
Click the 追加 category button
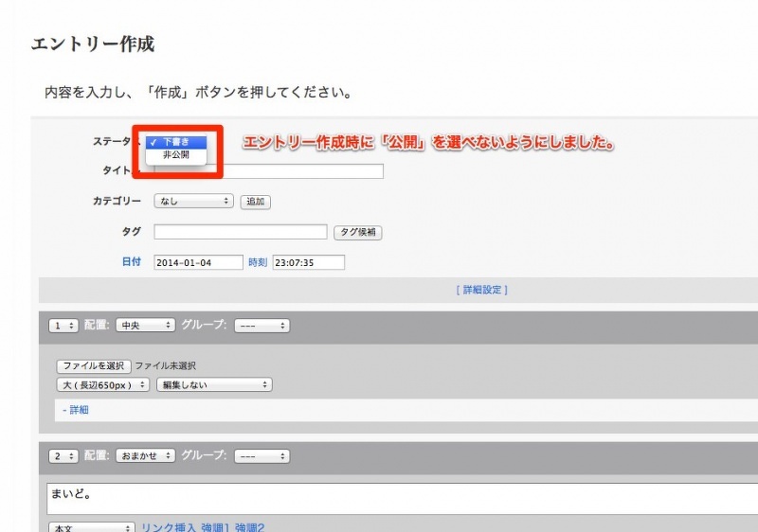(x=255, y=202)
